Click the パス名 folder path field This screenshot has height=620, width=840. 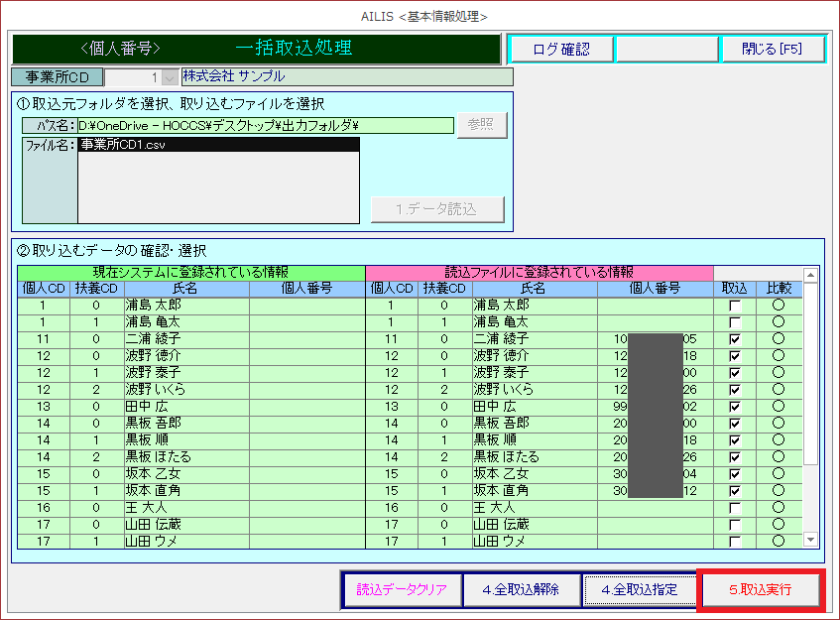265,126
